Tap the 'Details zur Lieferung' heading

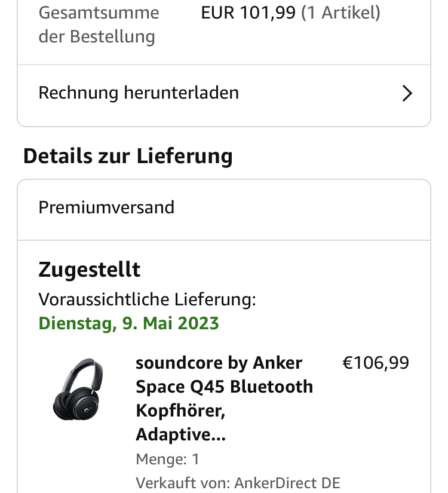[x=128, y=156]
